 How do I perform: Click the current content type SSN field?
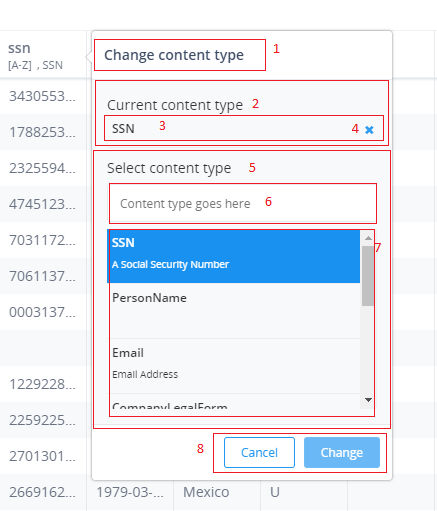click(244, 128)
